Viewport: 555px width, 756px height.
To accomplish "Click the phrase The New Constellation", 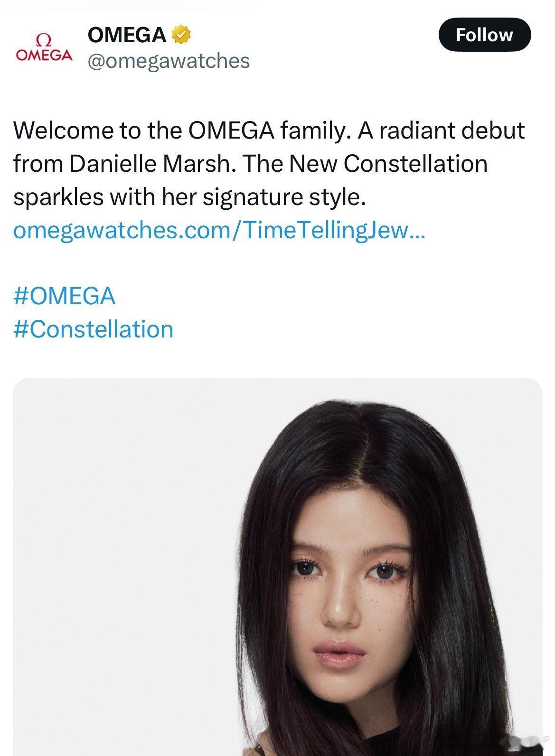I will (365, 164).
